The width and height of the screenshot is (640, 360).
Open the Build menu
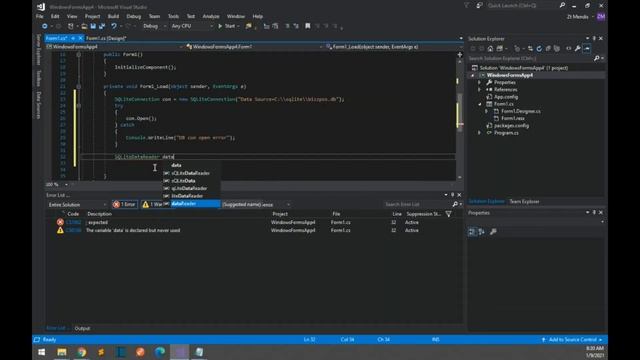pyautogui.click(x=113, y=16)
